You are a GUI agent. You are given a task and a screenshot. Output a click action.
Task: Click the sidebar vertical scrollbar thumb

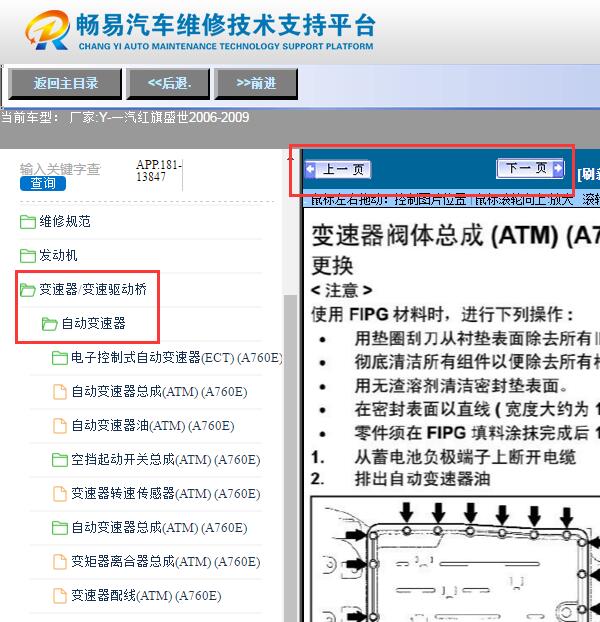(x=290, y=456)
